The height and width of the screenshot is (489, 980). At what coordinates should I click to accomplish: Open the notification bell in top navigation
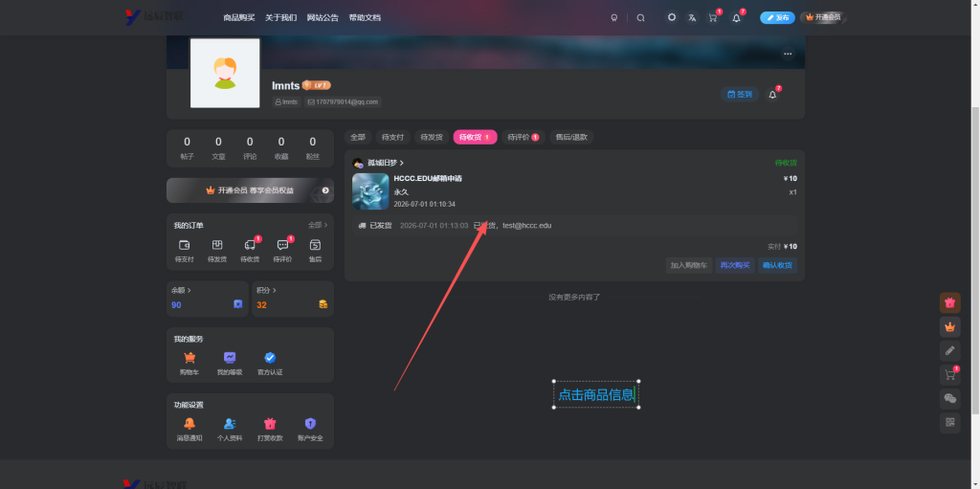coord(736,17)
